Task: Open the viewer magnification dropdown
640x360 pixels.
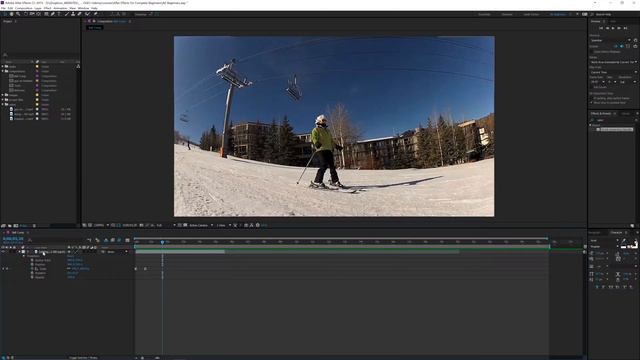Action: pos(101,225)
